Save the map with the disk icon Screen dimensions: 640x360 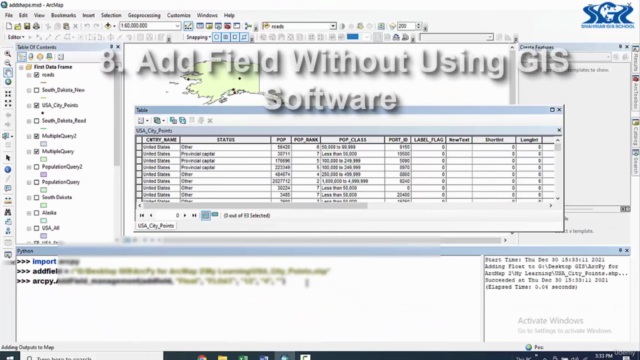click(x=27, y=26)
